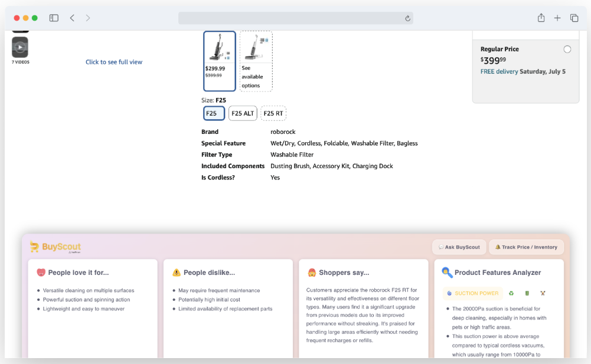Click the 'Washable Filter' filter type value
Image resolution: width=591 pixels, height=364 pixels.
292,155
